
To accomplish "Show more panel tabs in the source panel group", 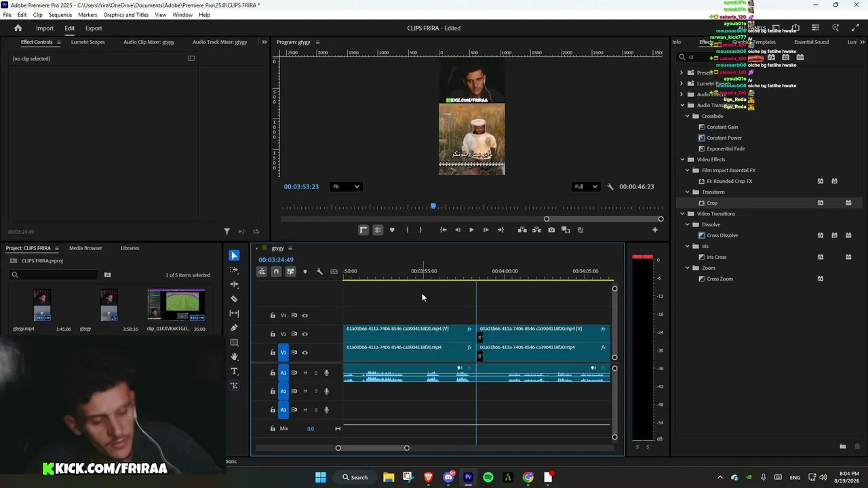I will pos(264,42).
